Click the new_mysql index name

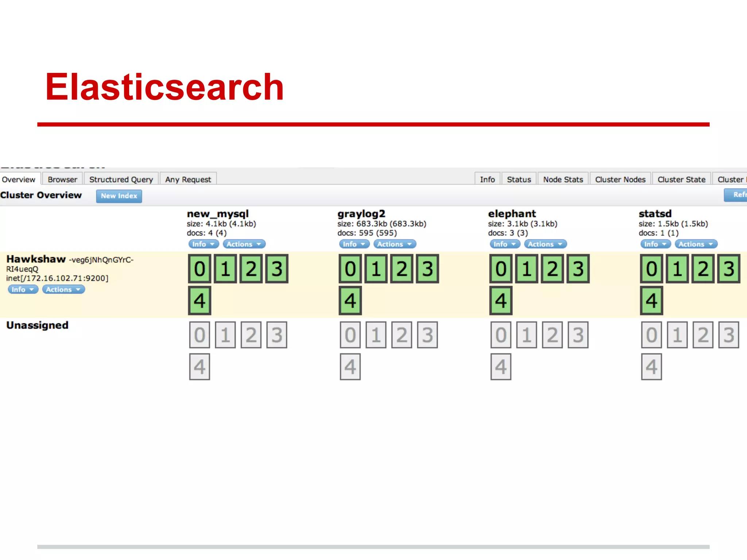218,214
